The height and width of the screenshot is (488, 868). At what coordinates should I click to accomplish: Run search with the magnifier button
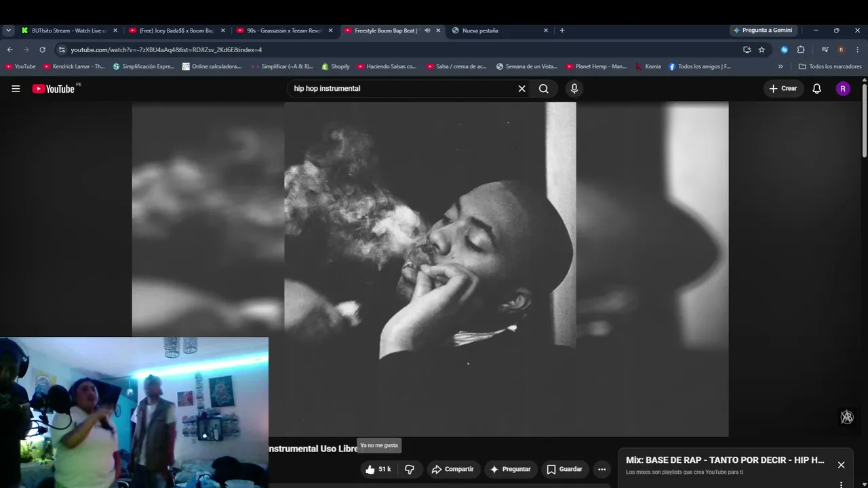(544, 89)
